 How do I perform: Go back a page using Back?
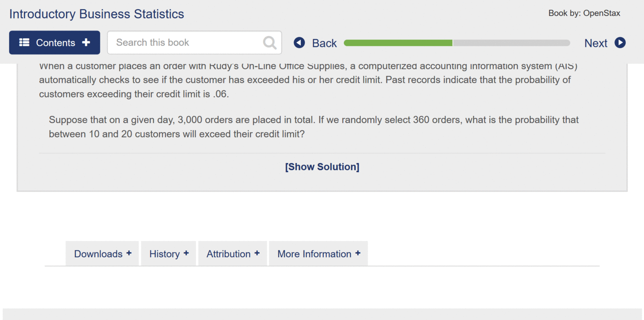[324, 43]
